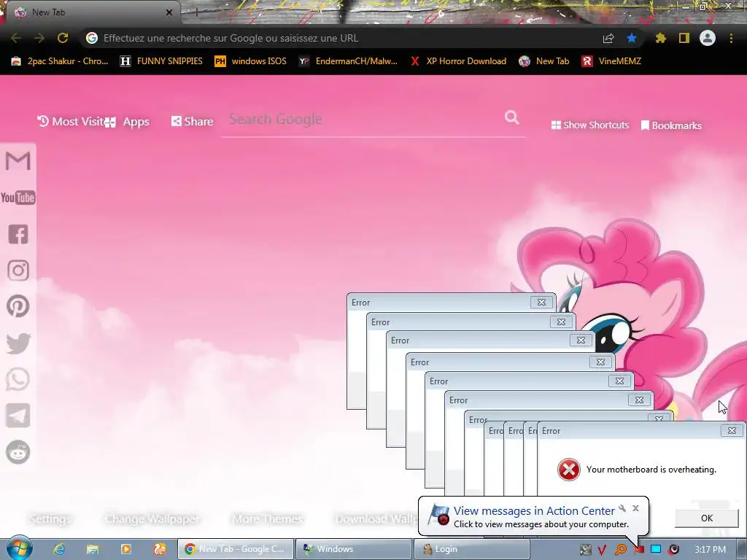Open the Extensions puzzle icon

pyautogui.click(x=661, y=38)
